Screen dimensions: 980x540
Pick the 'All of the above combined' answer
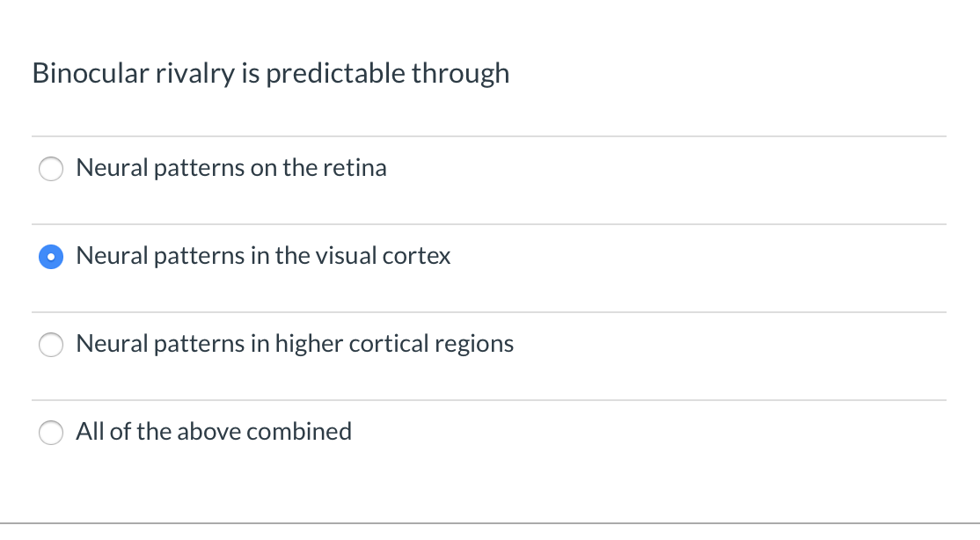click(x=51, y=433)
